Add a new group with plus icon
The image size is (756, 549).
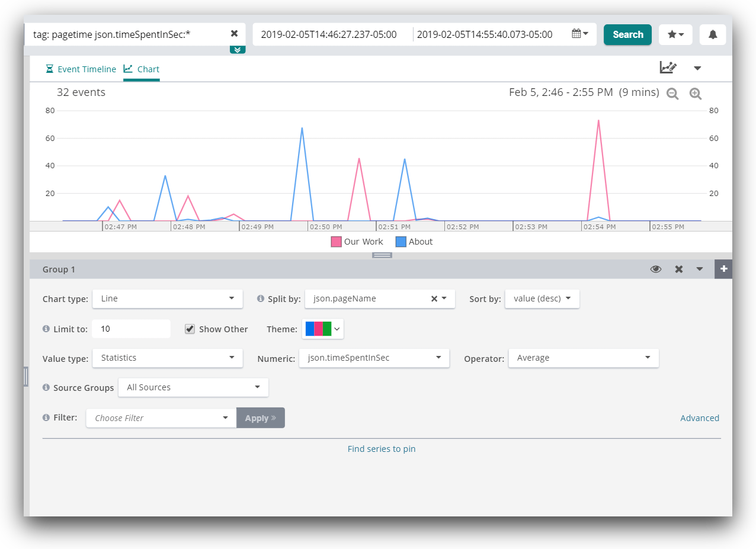click(x=723, y=269)
